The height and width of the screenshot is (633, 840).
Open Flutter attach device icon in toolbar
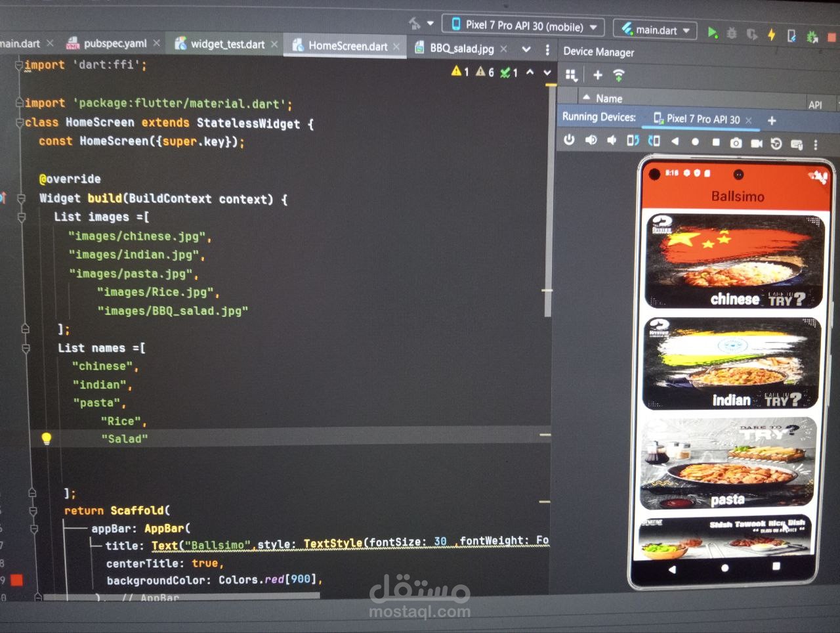pos(791,35)
